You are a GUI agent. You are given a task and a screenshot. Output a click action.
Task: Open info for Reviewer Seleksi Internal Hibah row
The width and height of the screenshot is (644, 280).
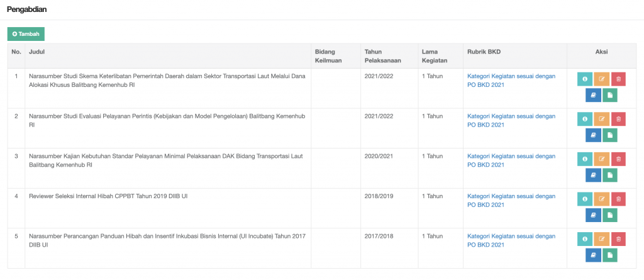point(585,199)
